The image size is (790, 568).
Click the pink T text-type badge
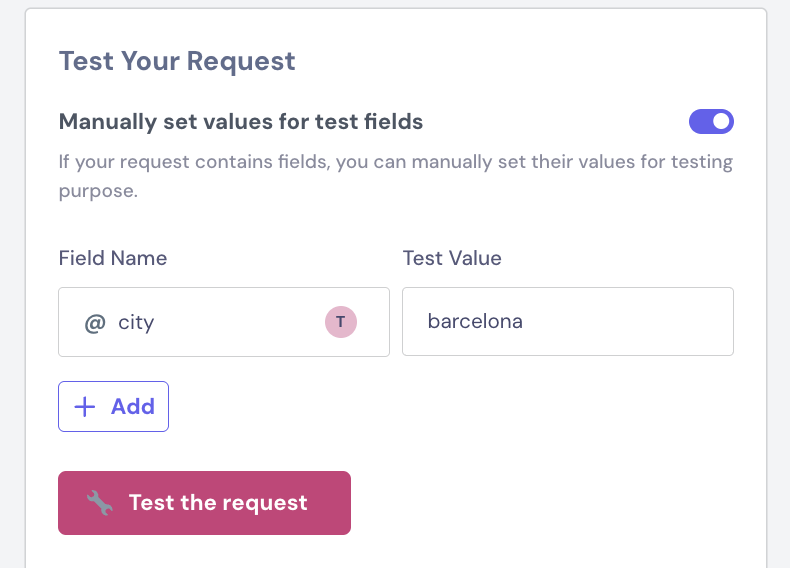coord(341,322)
